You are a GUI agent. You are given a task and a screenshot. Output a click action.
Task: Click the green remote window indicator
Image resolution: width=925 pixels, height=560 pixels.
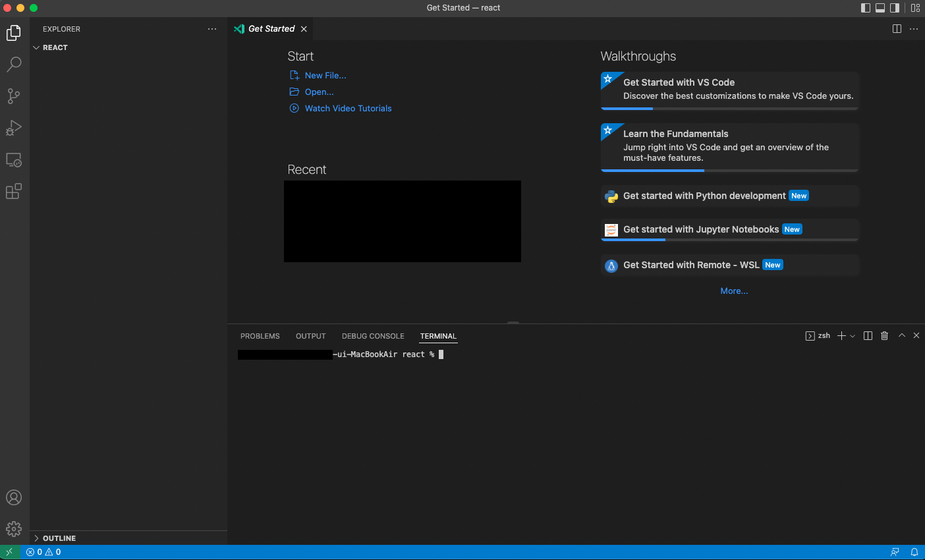tap(10, 552)
